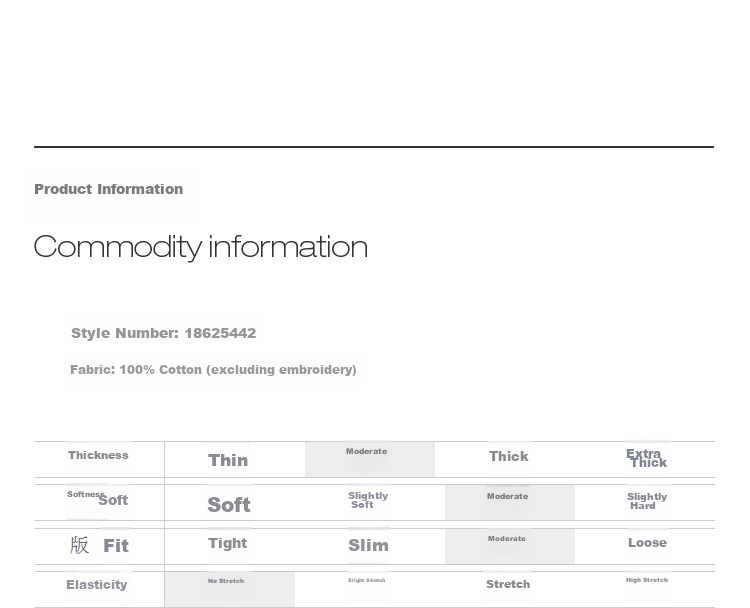Select the 'Slightly Hard' cell
This screenshot has width=750, height=608.
pyautogui.click(x=647, y=501)
